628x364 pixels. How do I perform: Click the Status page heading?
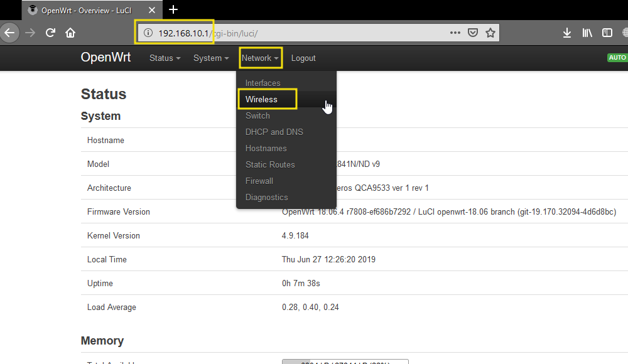pos(104,94)
